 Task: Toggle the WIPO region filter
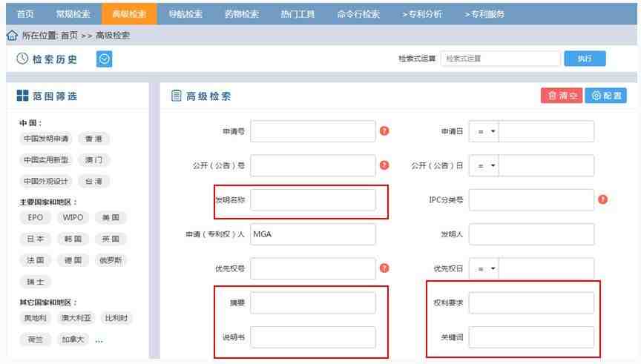pyautogui.click(x=73, y=217)
